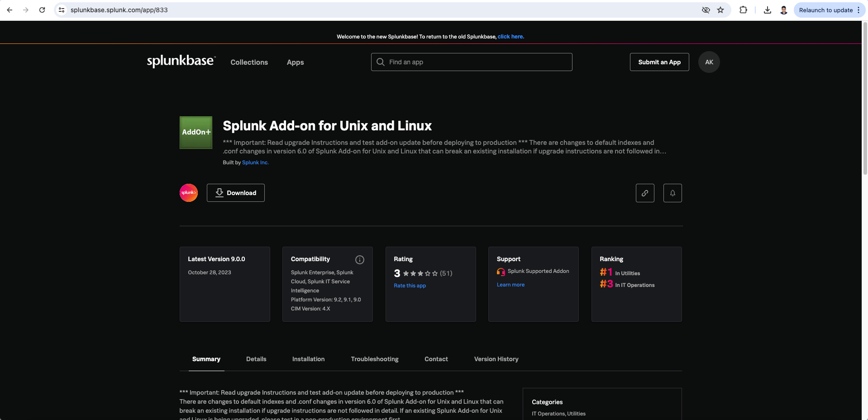Screen dimensions: 868x420
Task: Open the browser extensions puzzle icon
Action: tap(743, 10)
